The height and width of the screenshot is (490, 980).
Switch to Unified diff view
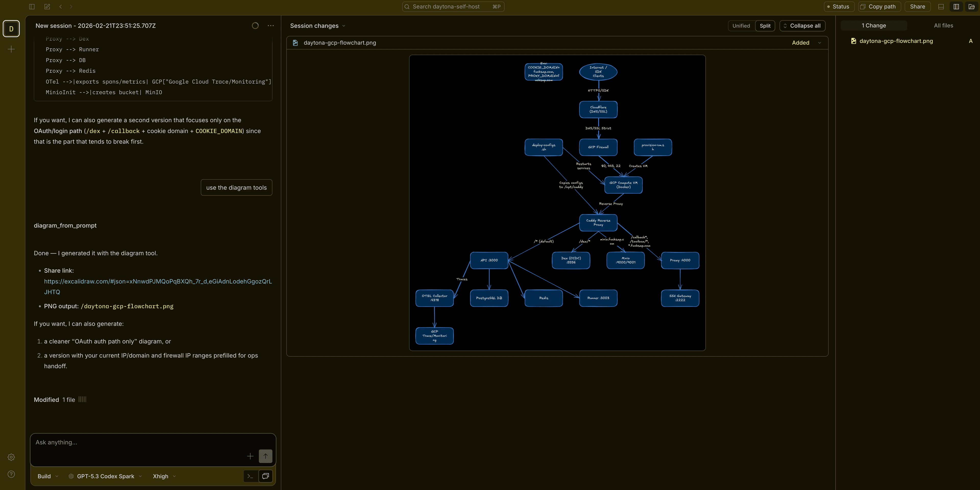tap(741, 25)
